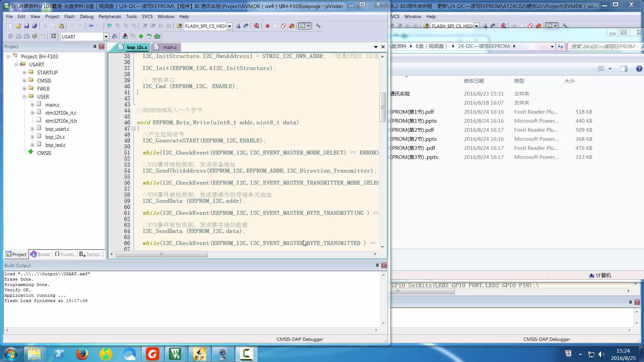
Task: Open the Peripherals menu
Action: [x=110, y=16]
